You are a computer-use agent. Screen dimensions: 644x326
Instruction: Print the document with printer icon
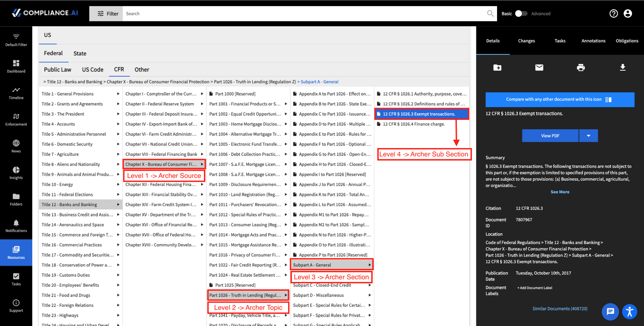point(581,67)
